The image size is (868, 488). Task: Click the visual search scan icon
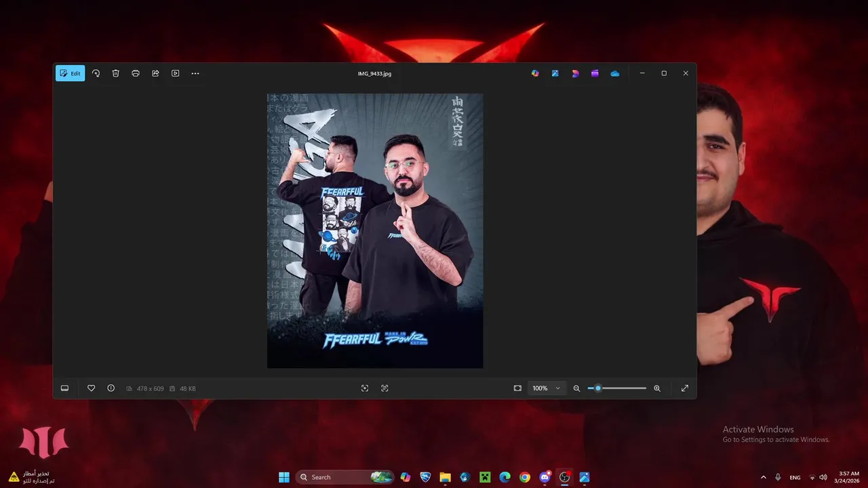tap(365, 388)
